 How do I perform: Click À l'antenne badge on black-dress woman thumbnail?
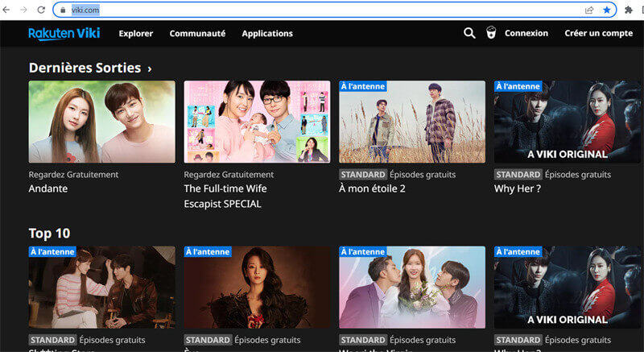click(208, 252)
